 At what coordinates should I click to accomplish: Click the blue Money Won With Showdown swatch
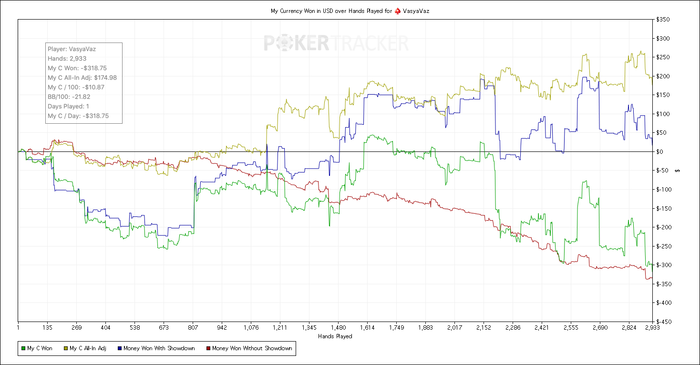[120, 348]
